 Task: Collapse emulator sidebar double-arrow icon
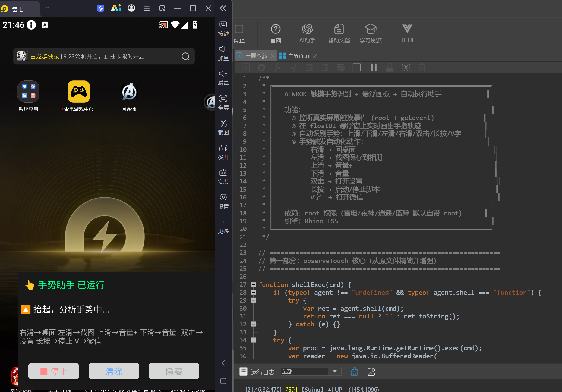pyautogui.click(x=223, y=8)
